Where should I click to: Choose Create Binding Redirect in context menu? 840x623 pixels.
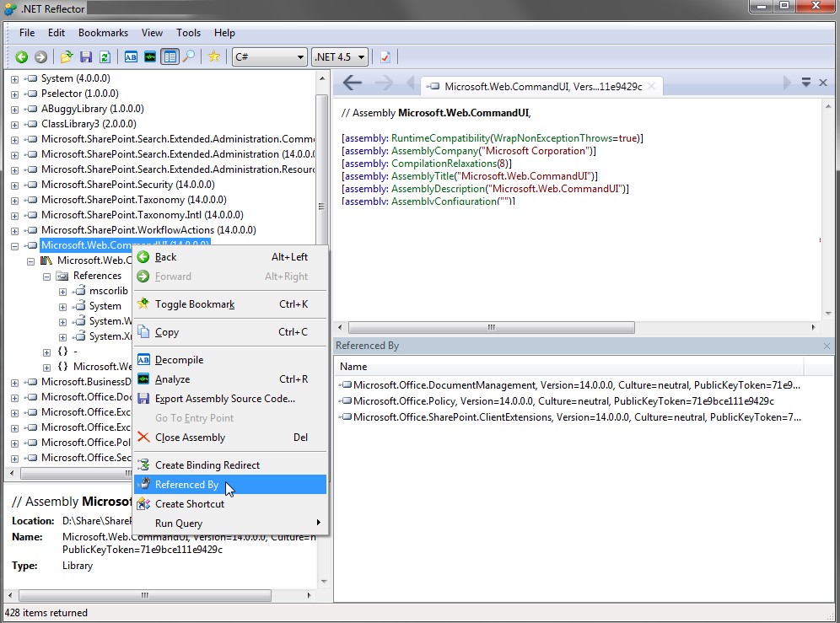(230, 465)
